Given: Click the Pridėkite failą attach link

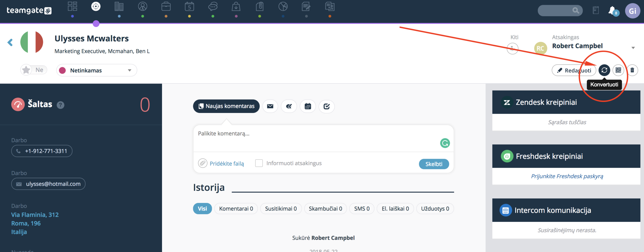Looking at the screenshot, I should 227,163.
